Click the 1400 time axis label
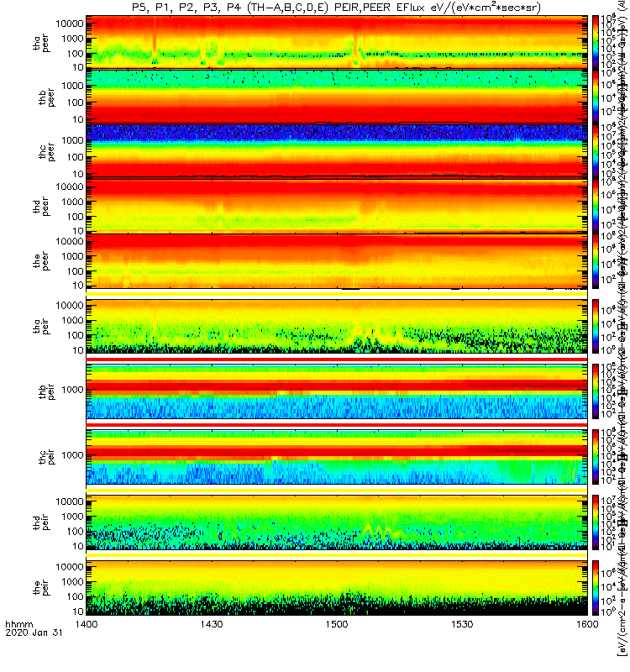 87,624
